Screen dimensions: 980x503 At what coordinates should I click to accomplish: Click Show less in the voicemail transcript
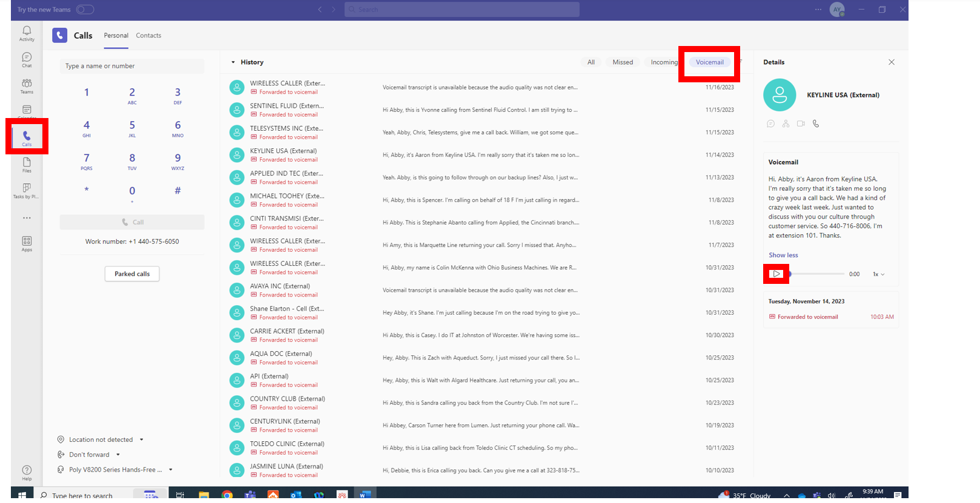coord(783,255)
